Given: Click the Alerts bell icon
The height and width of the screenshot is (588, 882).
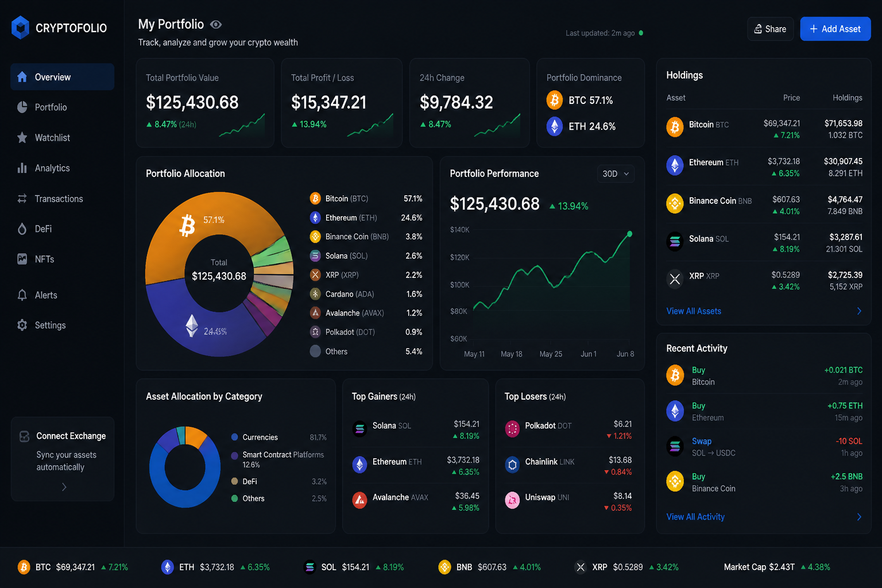Looking at the screenshot, I should coord(22,295).
